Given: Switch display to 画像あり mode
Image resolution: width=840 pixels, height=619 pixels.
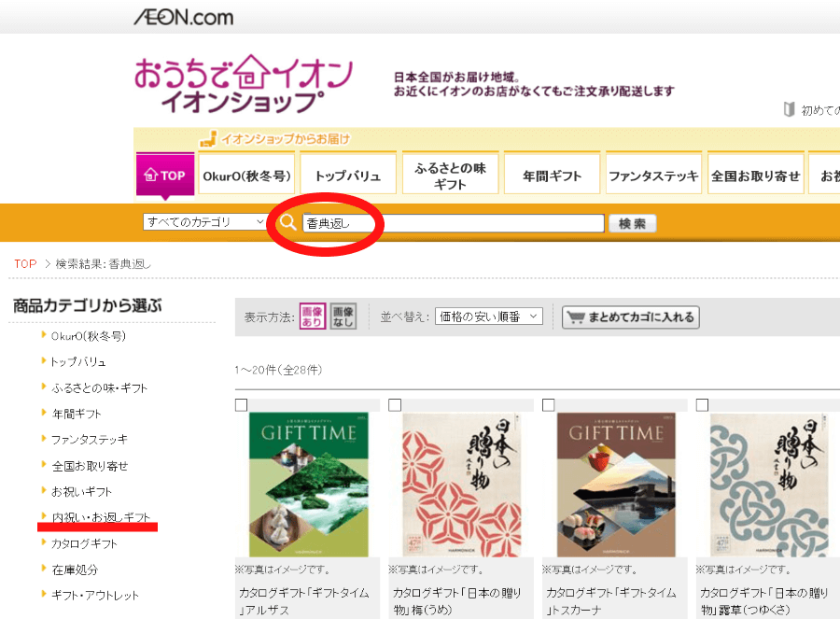Looking at the screenshot, I should pos(313,317).
